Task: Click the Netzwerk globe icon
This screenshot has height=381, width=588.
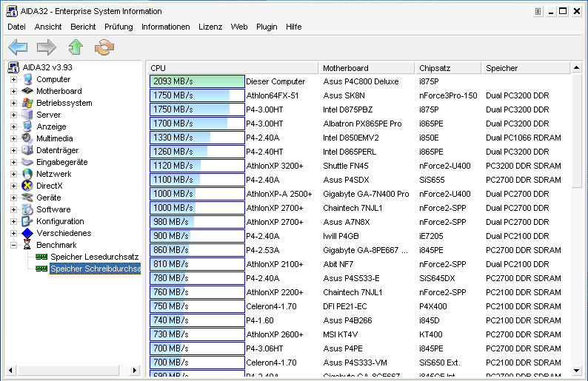Action: 27,174
